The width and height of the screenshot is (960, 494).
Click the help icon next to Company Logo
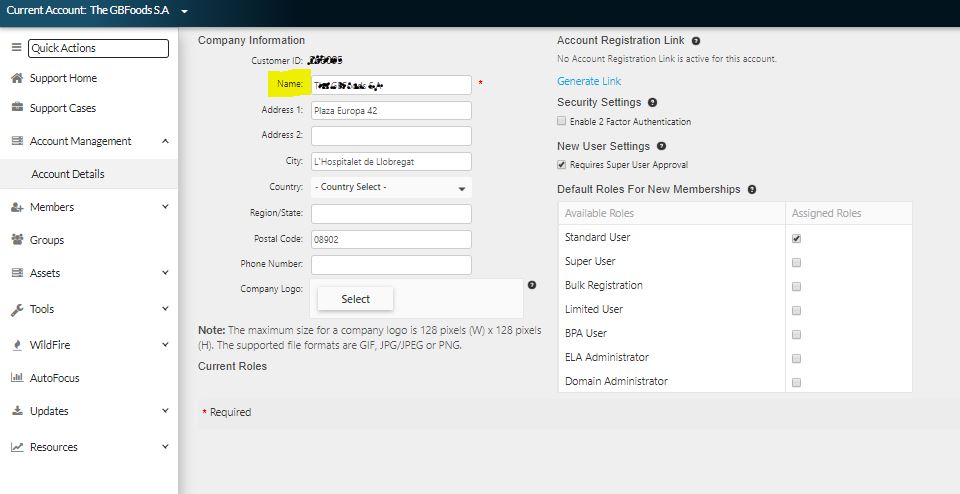tap(532, 285)
